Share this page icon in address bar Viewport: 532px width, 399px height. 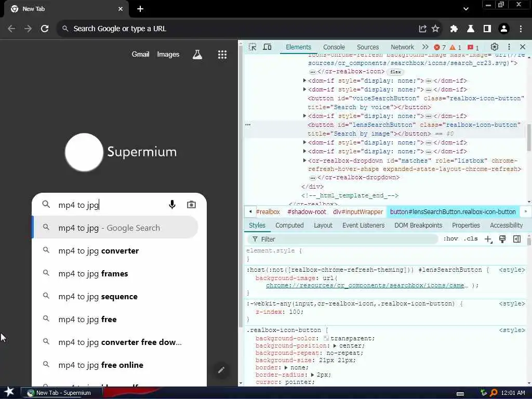(x=422, y=29)
